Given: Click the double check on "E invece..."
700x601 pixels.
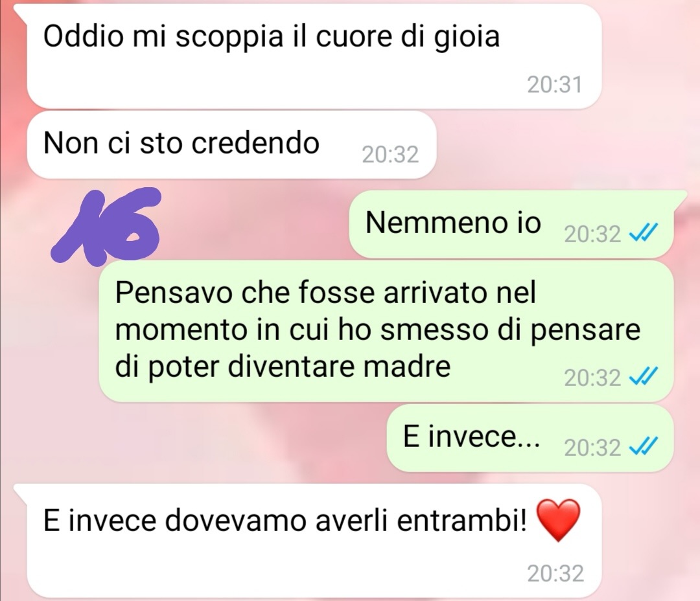Looking at the screenshot, I should point(644,447).
